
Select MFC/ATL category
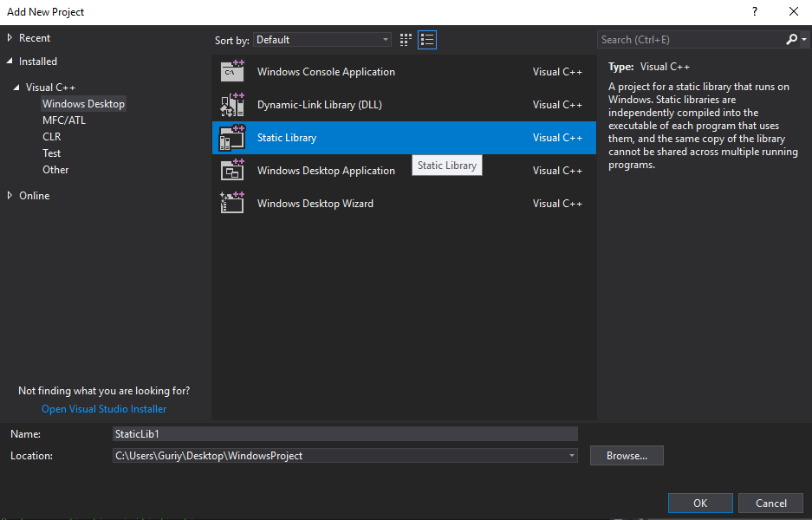click(64, 120)
